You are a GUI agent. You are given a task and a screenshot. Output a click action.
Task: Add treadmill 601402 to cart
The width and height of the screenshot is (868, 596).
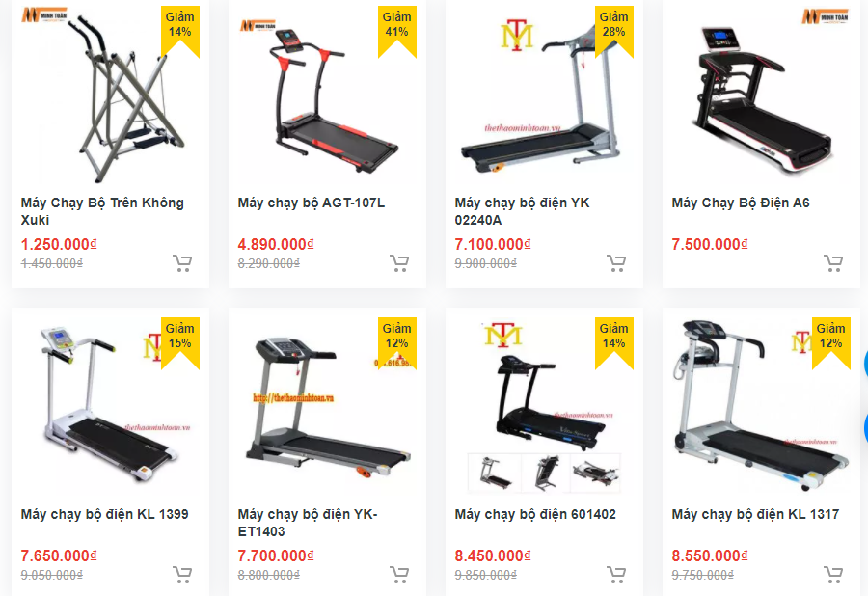tap(616, 575)
